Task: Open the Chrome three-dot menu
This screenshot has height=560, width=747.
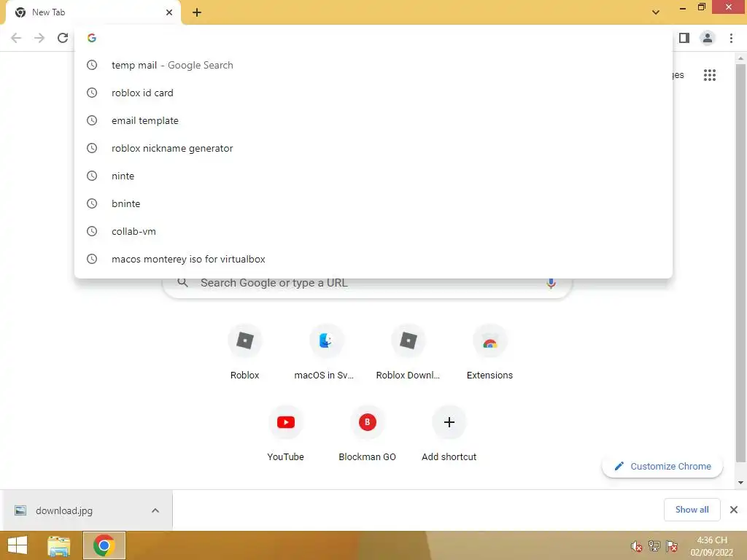Action: (731, 38)
